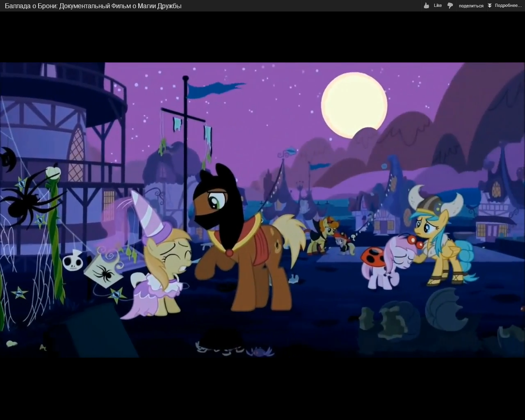Click the double-chevron down arrow icon

click(x=489, y=6)
